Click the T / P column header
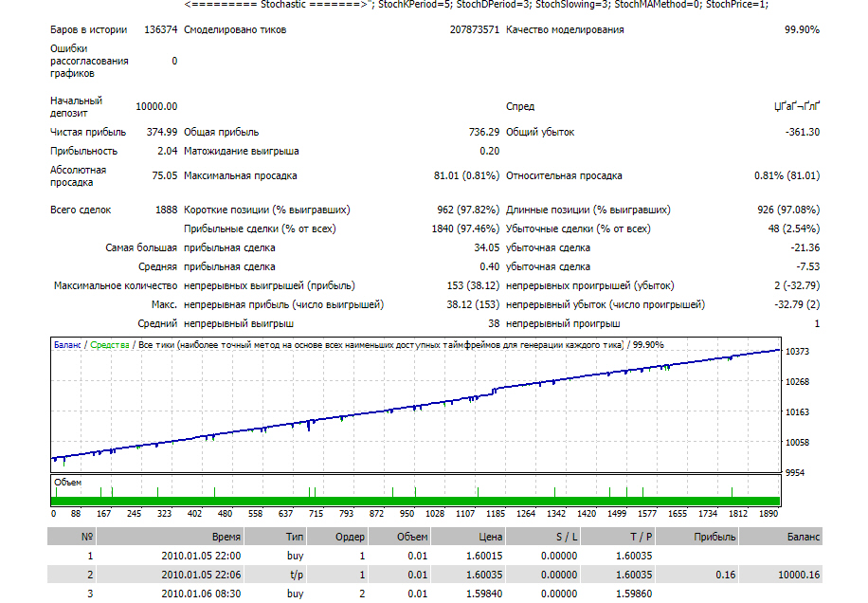Viewport: 868px width, 603px height. point(618,537)
